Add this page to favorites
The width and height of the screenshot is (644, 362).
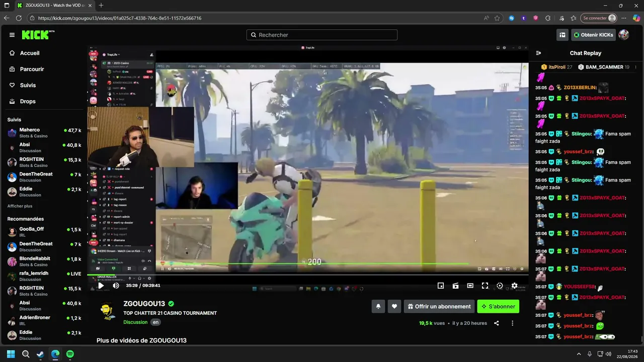[497, 18]
